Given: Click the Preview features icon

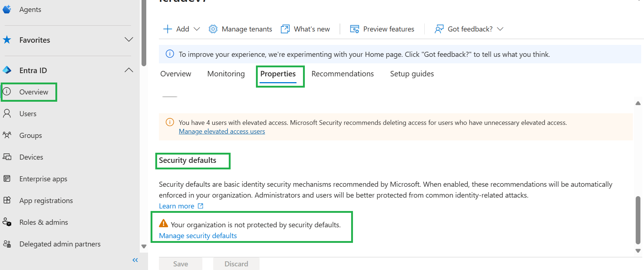Looking at the screenshot, I should tap(353, 29).
